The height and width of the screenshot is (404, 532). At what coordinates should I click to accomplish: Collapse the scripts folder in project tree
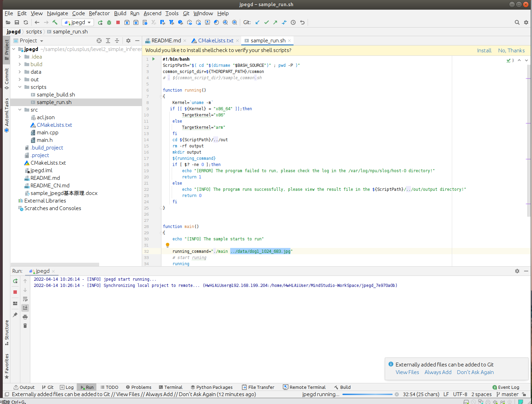coord(20,87)
